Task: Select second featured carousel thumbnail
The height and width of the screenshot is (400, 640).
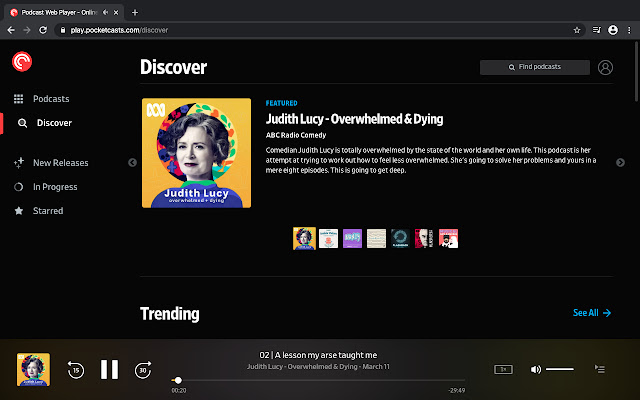Action: click(x=329, y=238)
